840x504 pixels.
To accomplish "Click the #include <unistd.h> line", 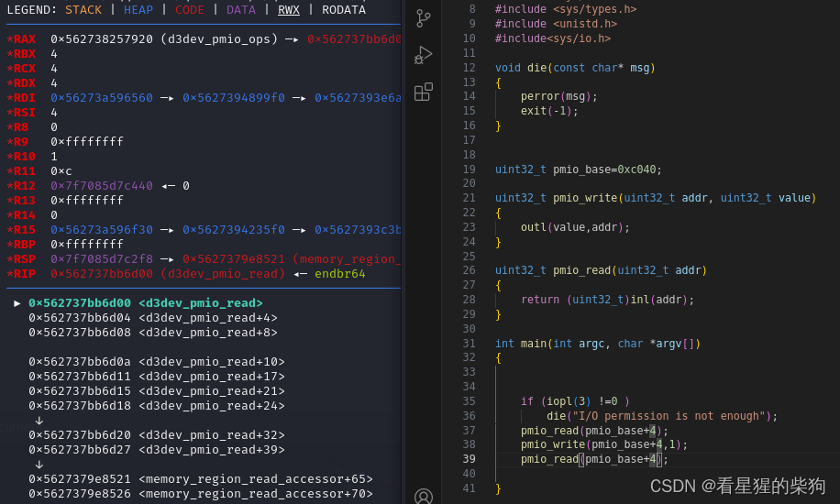I will click(556, 24).
